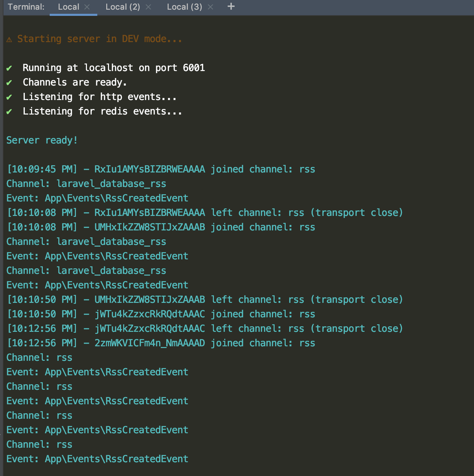Close the Local terminal tab
The width and height of the screenshot is (474, 476).
[x=87, y=7]
